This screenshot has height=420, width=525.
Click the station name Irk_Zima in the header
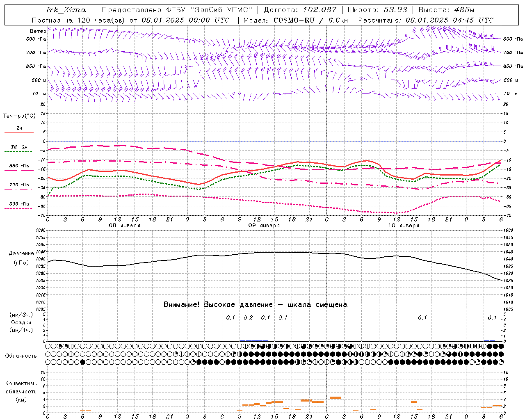click(x=66, y=10)
